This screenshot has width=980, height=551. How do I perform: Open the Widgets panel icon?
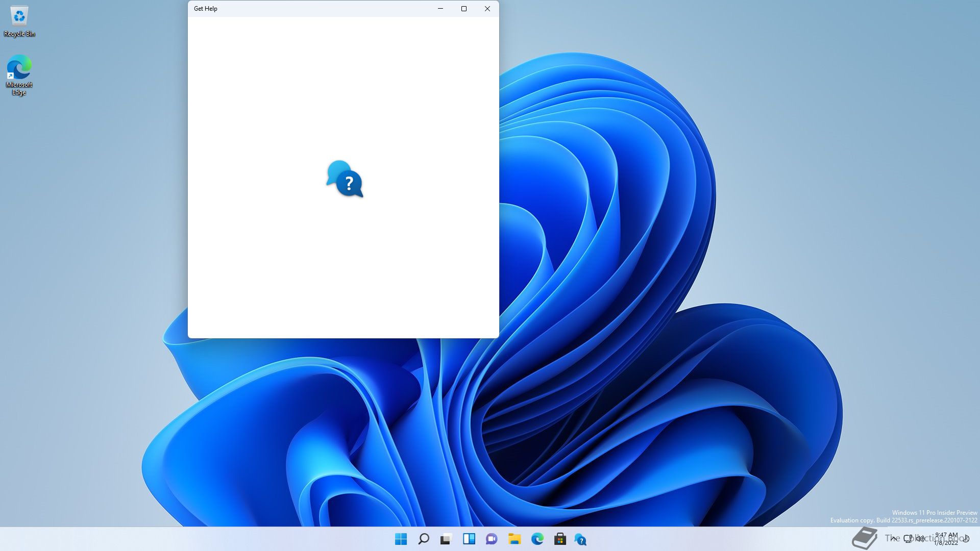[x=469, y=539]
